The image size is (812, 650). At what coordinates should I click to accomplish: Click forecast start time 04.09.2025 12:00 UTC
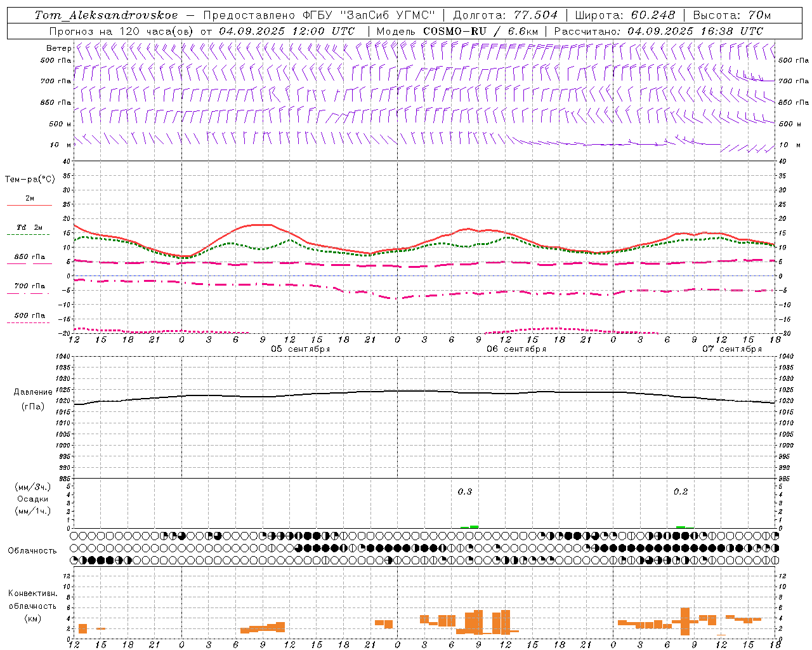click(x=287, y=31)
